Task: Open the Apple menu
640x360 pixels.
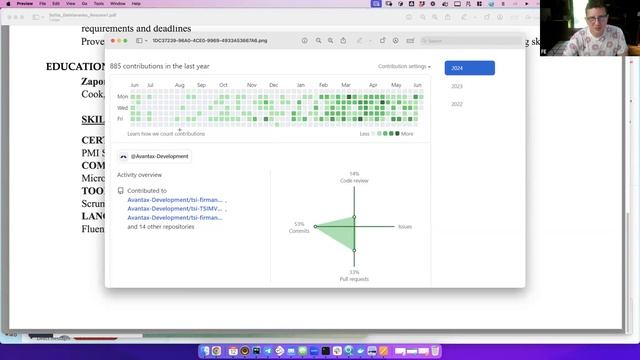Action: pyautogui.click(x=8, y=4)
